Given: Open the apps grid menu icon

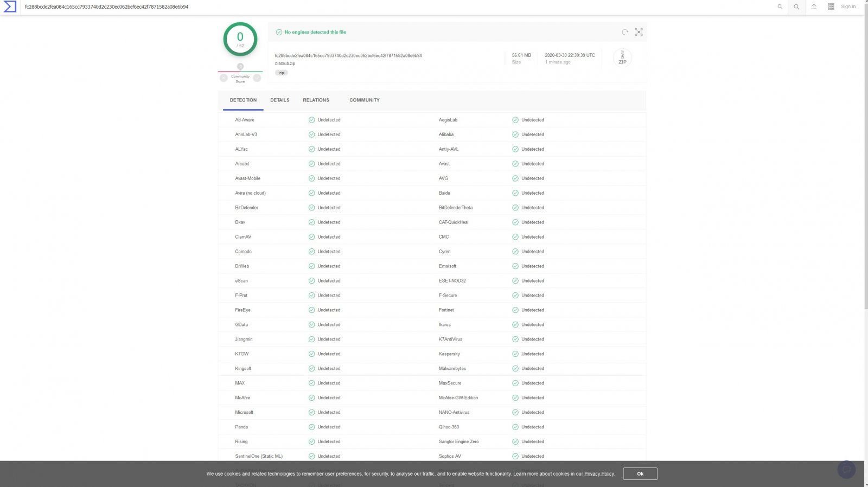Looking at the screenshot, I should pyautogui.click(x=831, y=7).
